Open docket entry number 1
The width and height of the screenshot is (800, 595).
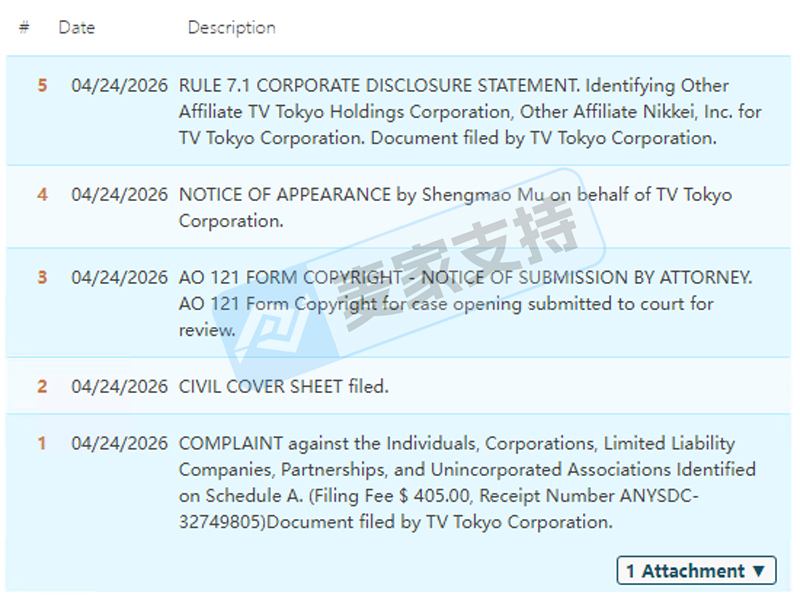pos(42,443)
